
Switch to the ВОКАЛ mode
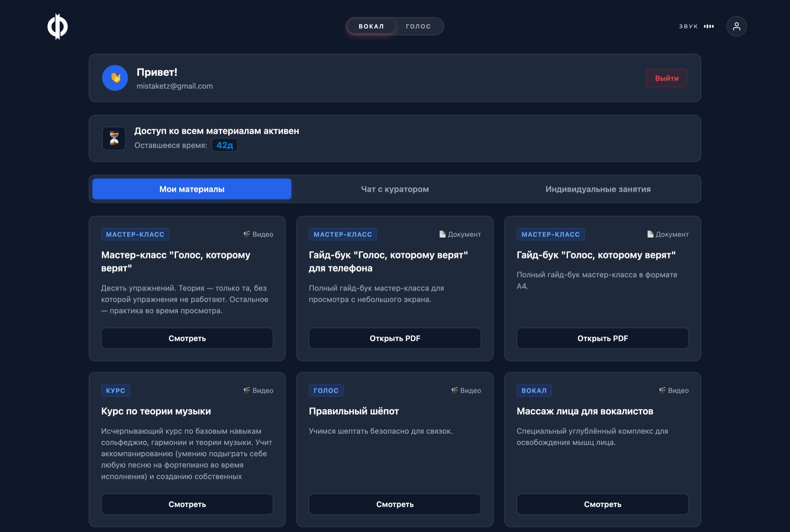pos(371,26)
